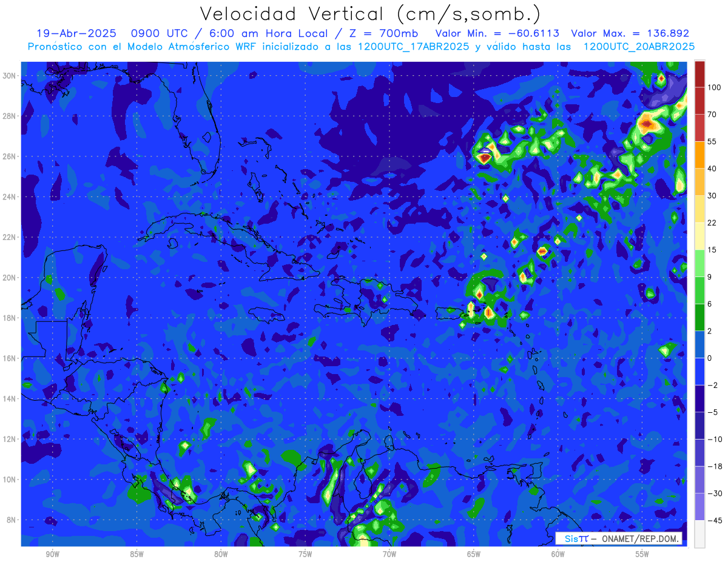Click the '85W' longitude label
The height and width of the screenshot is (562, 728).
[x=136, y=554]
